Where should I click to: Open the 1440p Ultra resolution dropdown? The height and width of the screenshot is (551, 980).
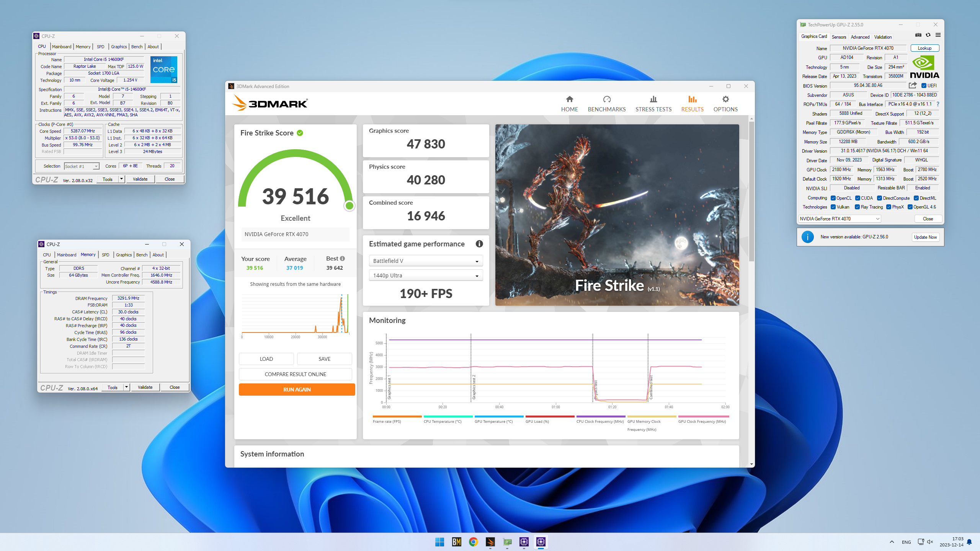coord(426,275)
